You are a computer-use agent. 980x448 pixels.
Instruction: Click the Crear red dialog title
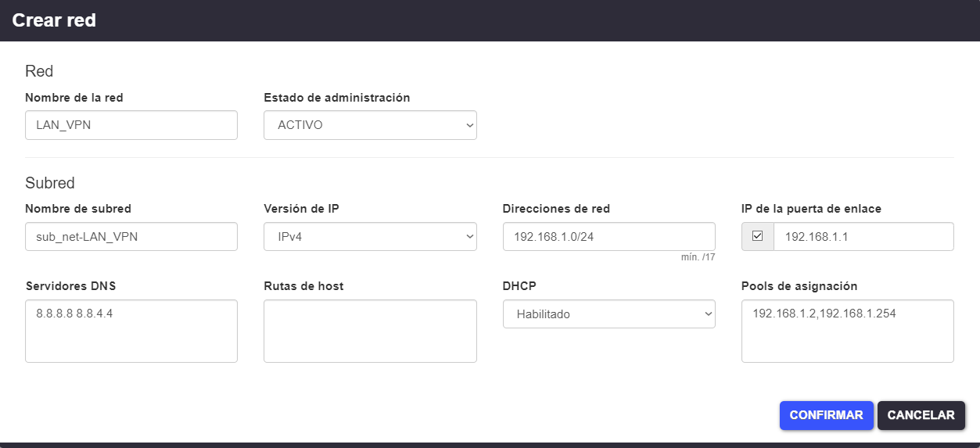pyautogui.click(x=54, y=20)
